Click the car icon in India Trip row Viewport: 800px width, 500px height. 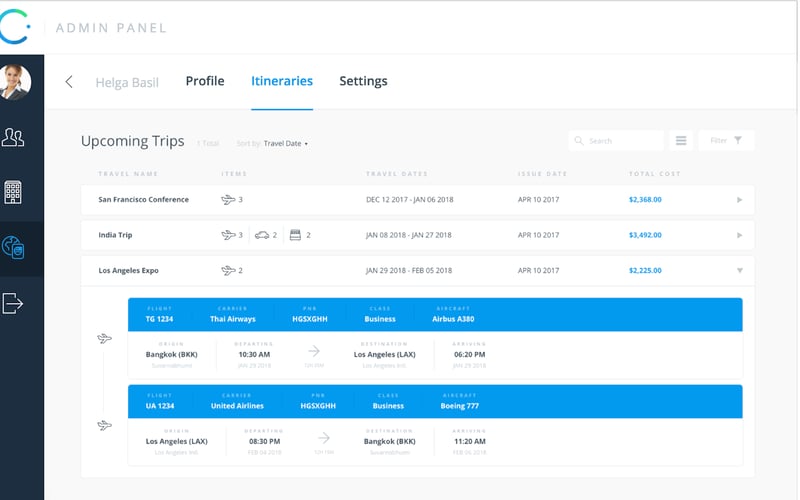pyautogui.click(x=262, y=235)
